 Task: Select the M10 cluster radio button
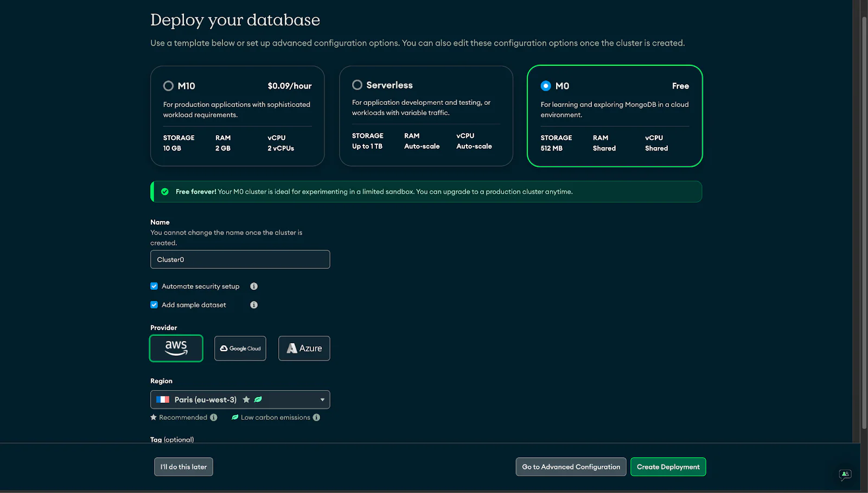(x=168, y=86)
